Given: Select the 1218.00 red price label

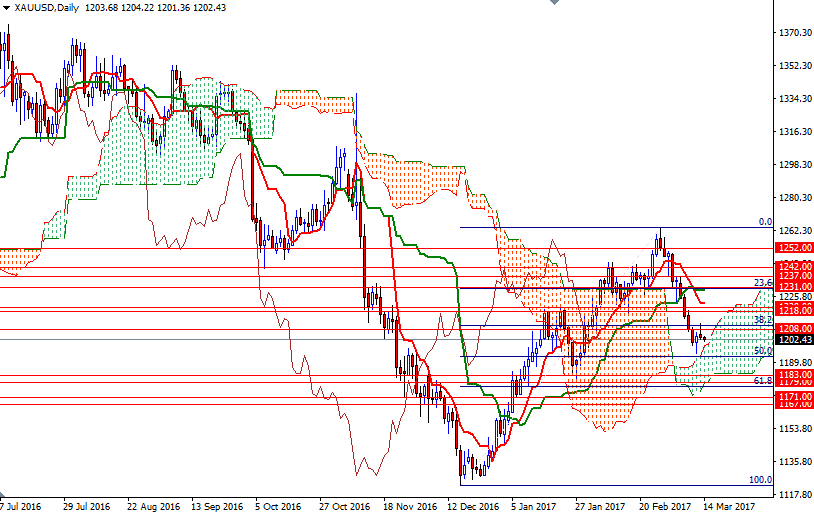Looking at the screenshot, I should (795, 312).
